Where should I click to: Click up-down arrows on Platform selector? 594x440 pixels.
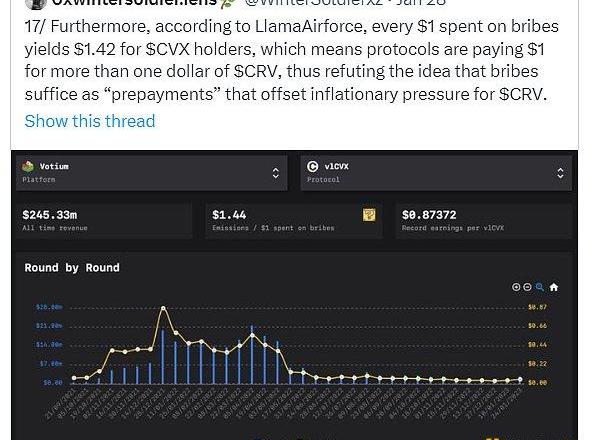pyautogui.click(x=275, y=173)
